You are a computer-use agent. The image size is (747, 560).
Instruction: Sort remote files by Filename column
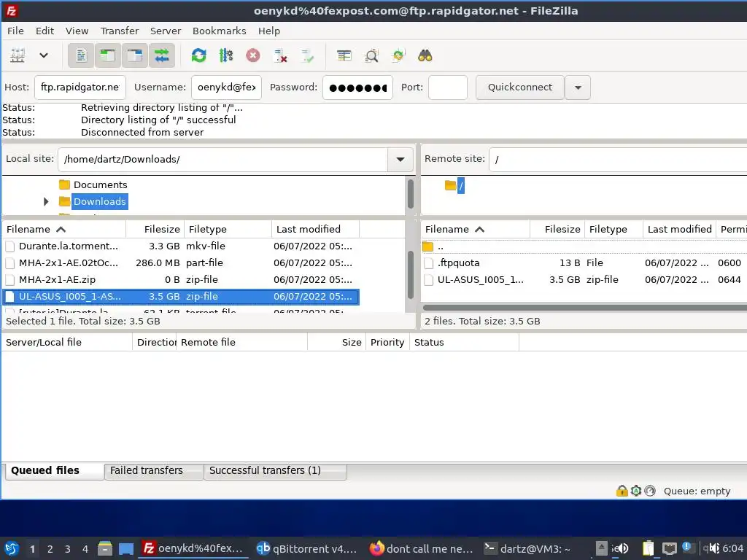click(476, 230)
